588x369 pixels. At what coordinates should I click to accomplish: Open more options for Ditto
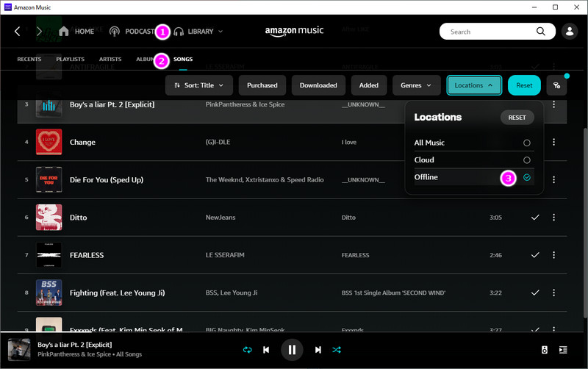(553, 218)
